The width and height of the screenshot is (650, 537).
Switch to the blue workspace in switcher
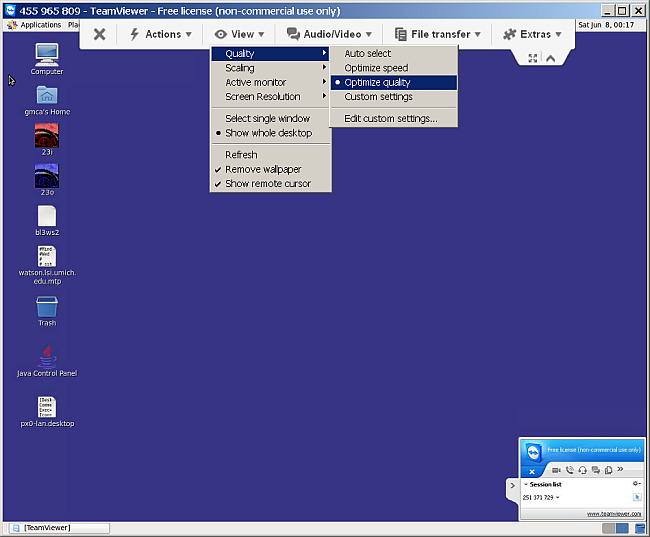point(622,528)
